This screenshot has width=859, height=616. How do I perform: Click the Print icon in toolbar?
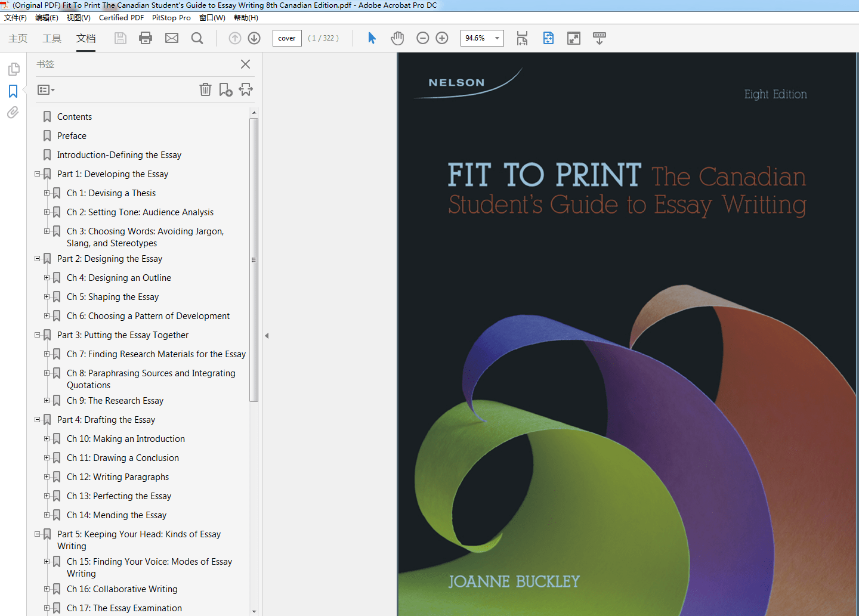146,38
